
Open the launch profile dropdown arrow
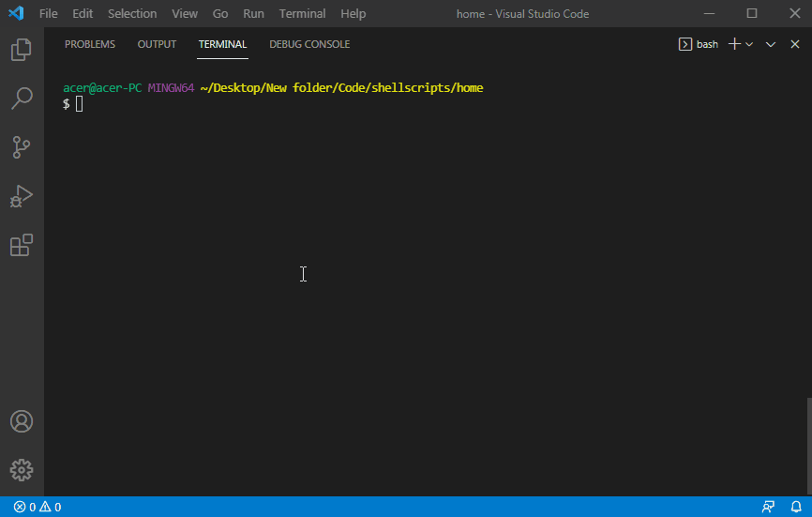(749, 44)
